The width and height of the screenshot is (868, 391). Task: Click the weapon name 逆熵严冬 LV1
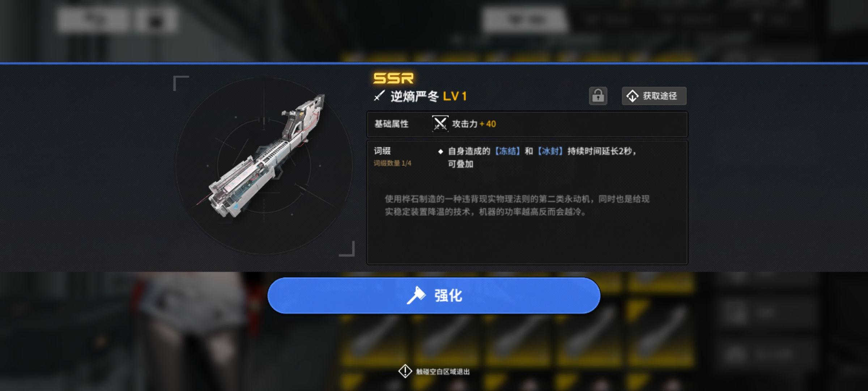(x=429, y=96)
